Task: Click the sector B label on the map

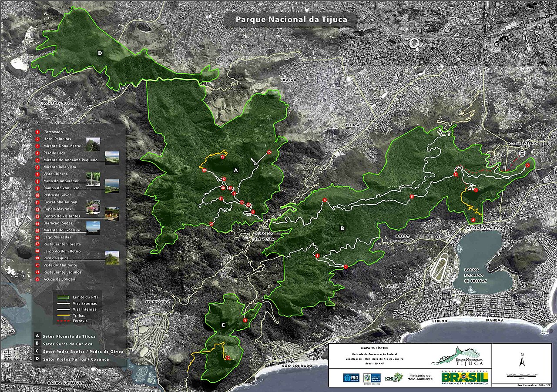Action: point(342,228)
